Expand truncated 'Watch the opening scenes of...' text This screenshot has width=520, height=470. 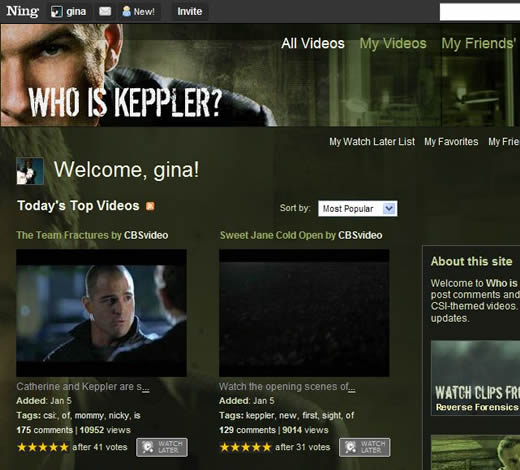[352, 387]
